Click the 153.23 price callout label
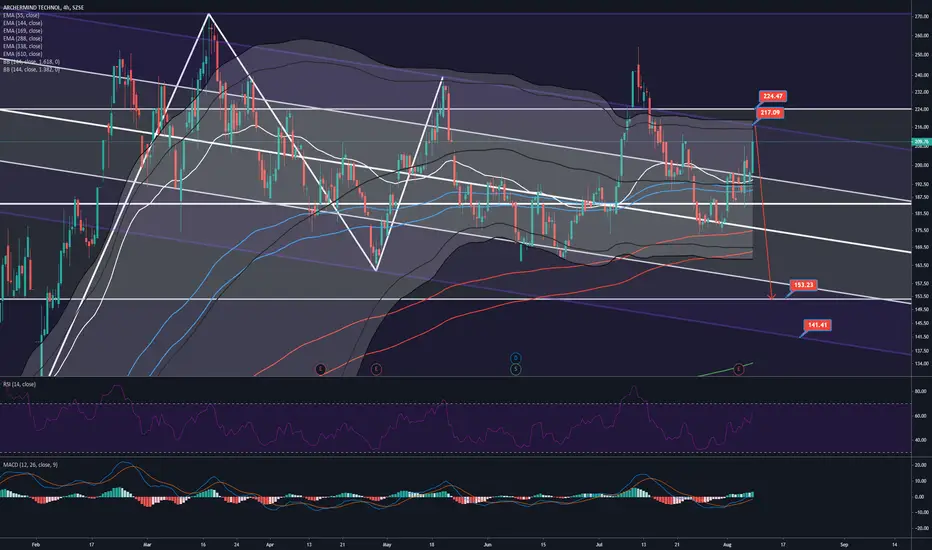This screenshot has height=550, width=932. 803,285
